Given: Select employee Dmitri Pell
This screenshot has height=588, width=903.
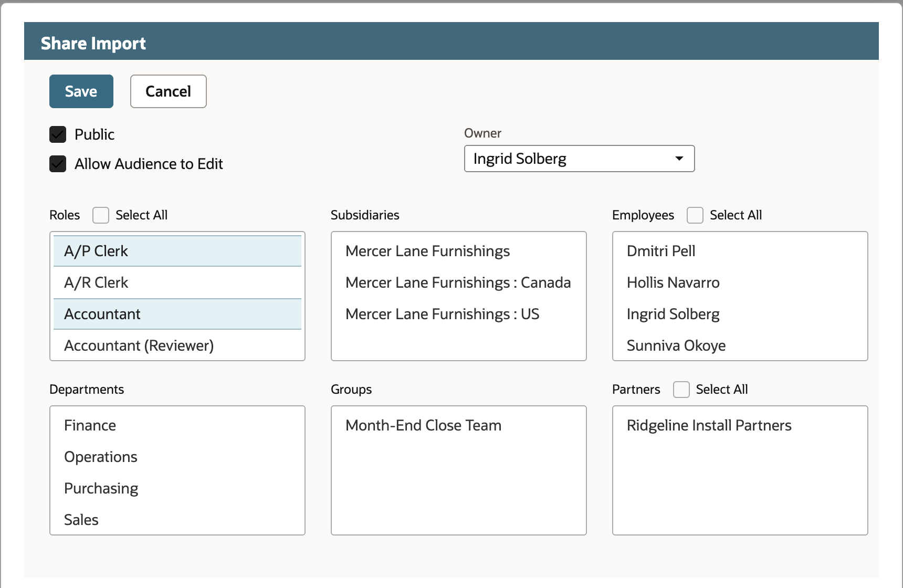Looking at the screenshot, I should [x=740, y=251].
